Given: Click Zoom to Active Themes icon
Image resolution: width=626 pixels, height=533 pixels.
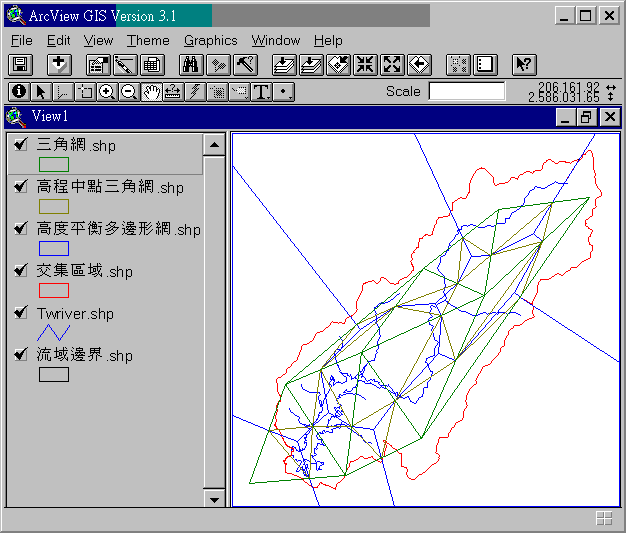Looking at the screenshot, I should 311,64.
